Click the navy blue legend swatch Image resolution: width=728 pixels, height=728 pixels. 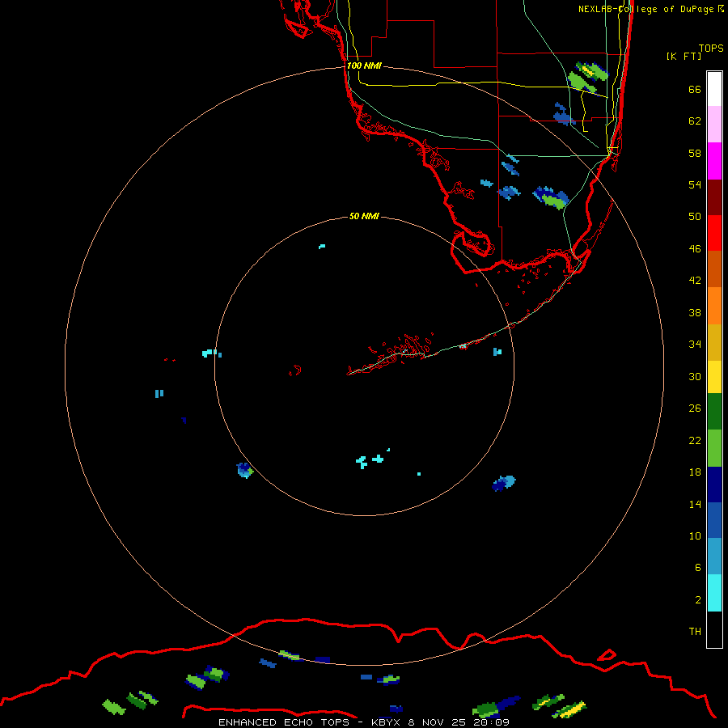[x=714, y=485]
